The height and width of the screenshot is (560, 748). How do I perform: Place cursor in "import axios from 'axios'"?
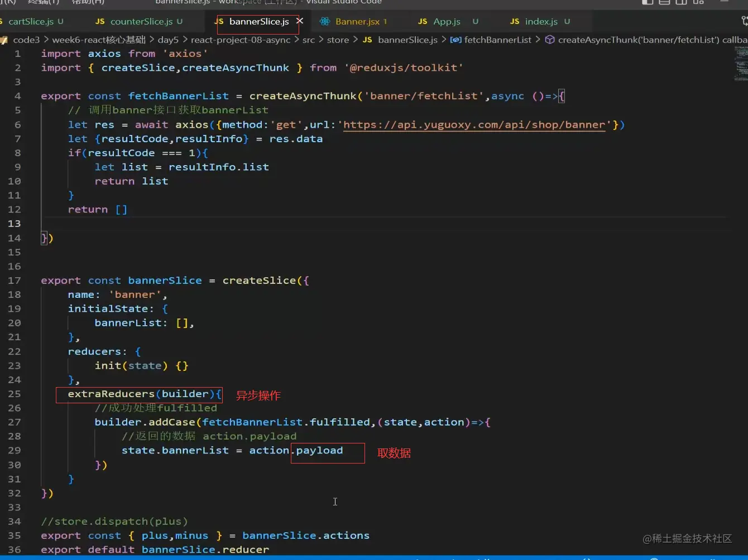coord(124,54)
